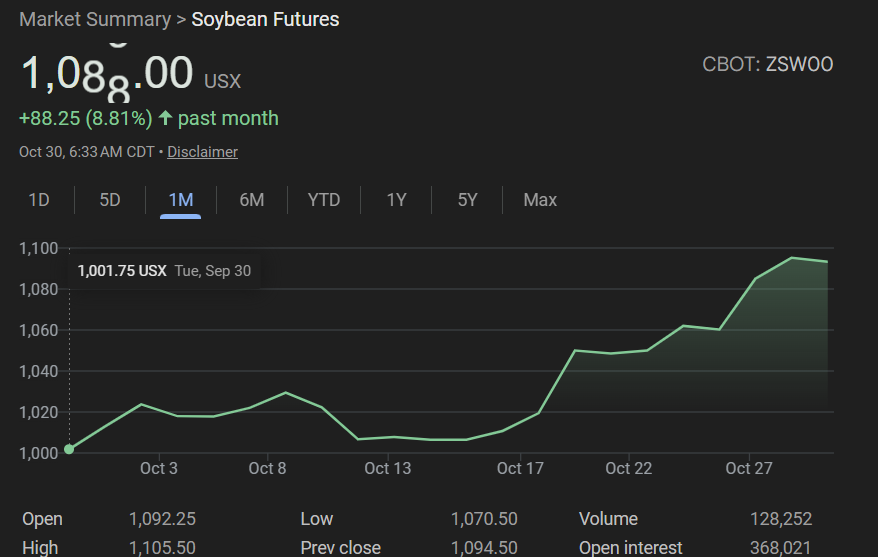878x557 pixels.
Task: Click the Prev close value 1,094.50
Action: [484, 547]
